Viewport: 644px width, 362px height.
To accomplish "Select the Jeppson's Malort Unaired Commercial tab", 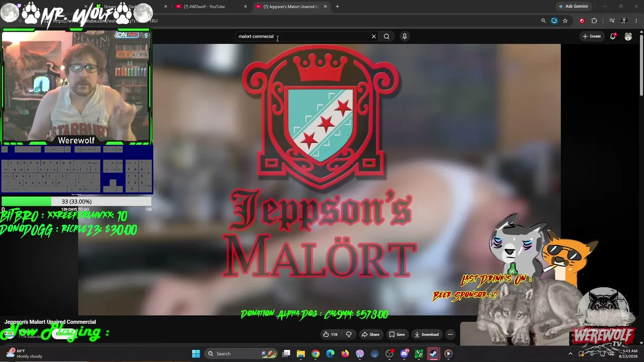I will point(291,7).
